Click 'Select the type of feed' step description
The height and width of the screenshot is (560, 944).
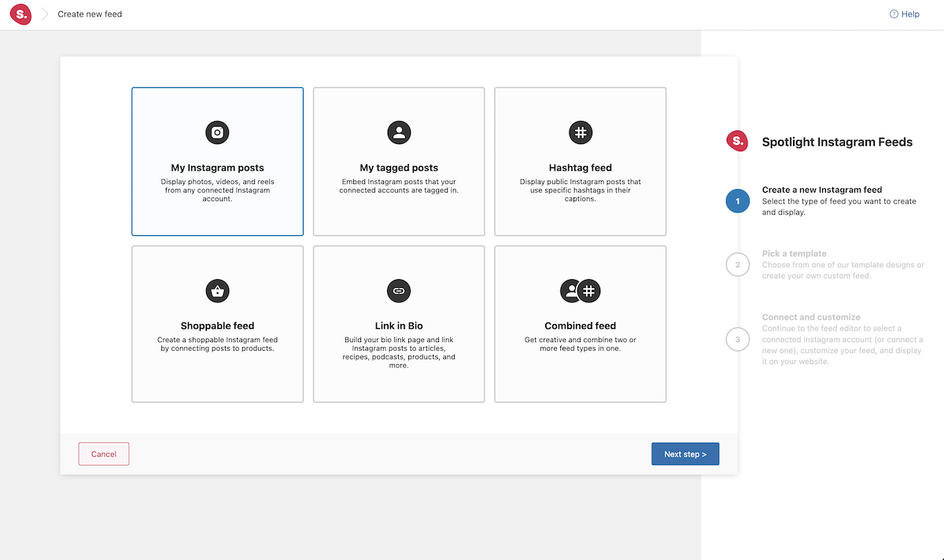839,207
